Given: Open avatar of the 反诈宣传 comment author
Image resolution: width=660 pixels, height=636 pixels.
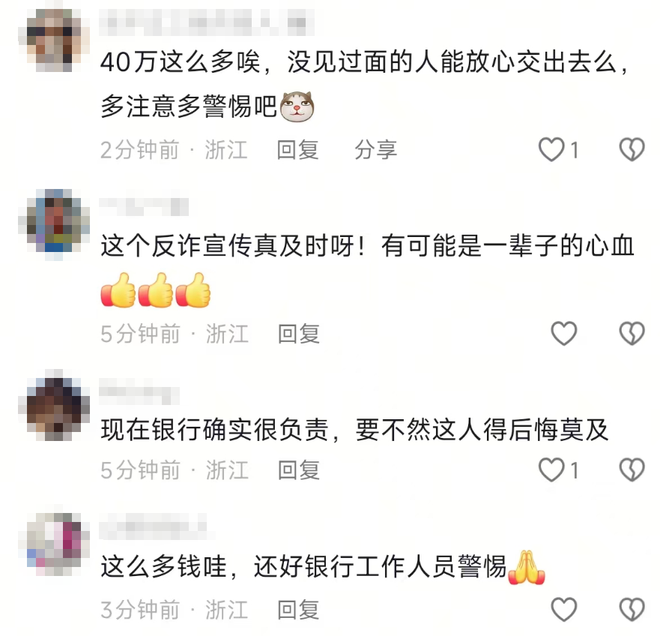Looking at the screenshot, I should [x=54, y=225].
